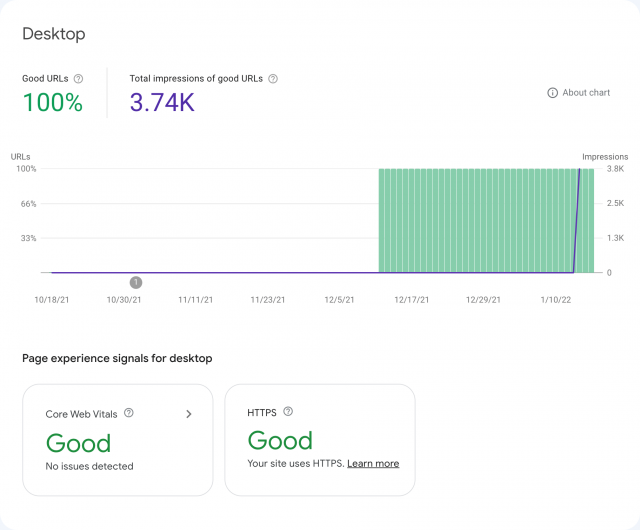
Task: Click the green bar above 12/29/21
Action: pos(485,220)
